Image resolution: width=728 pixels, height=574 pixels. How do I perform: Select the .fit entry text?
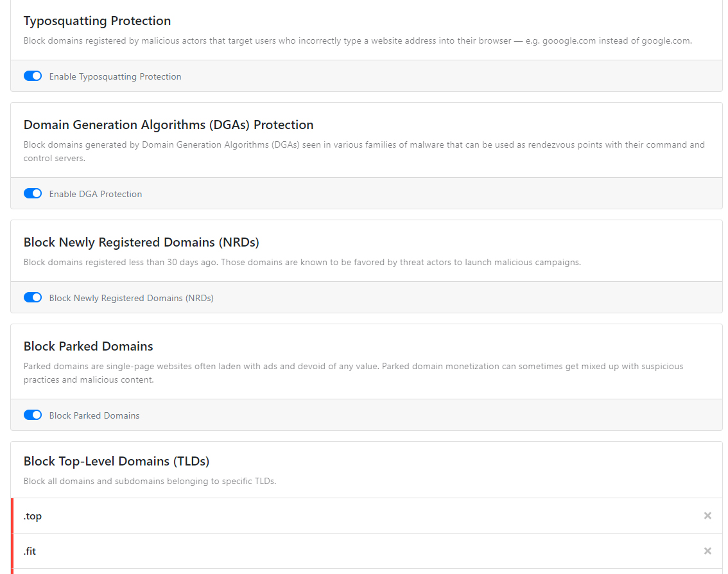[x=30, y=552]
